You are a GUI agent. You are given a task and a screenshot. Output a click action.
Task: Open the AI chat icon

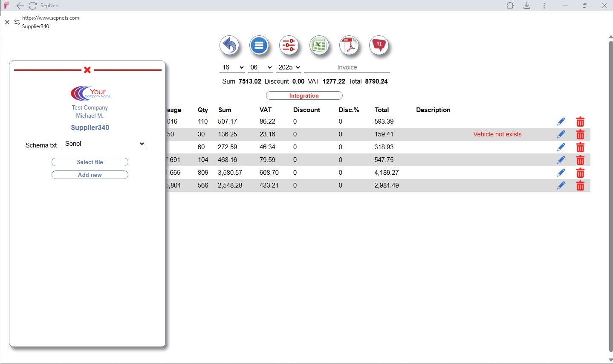[379, 45]
